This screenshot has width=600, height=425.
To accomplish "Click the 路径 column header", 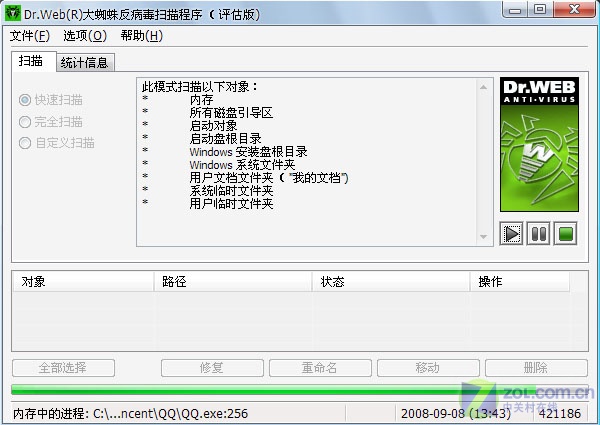I will click(x=233, y=282).
